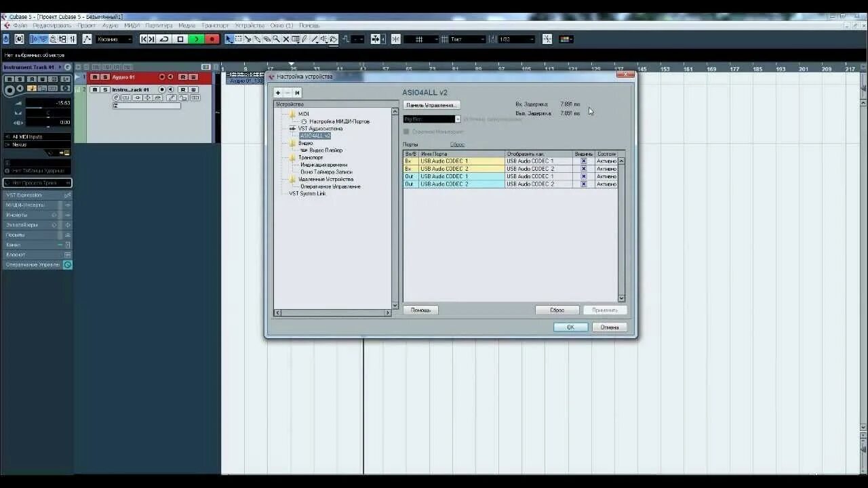868x488 pixels.
Task: Click the Help button in device dialog
Action: click(x=421, y=310)
